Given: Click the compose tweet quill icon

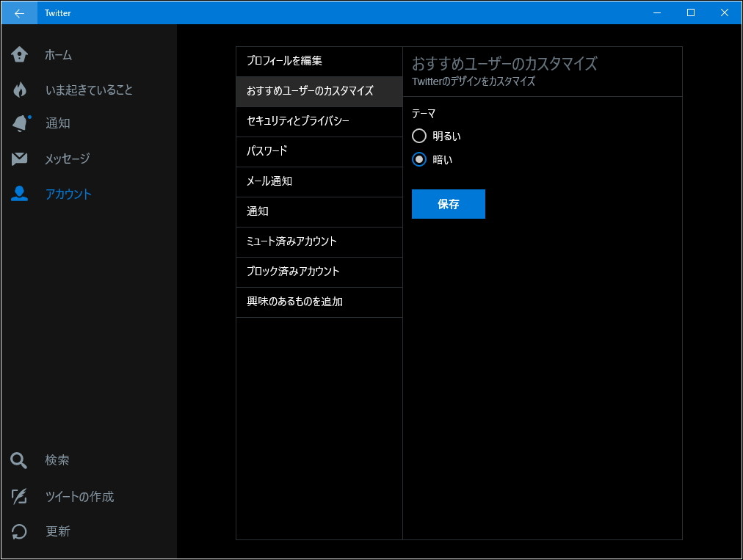Looking at the screenshot, I should (x=19, y=496).
